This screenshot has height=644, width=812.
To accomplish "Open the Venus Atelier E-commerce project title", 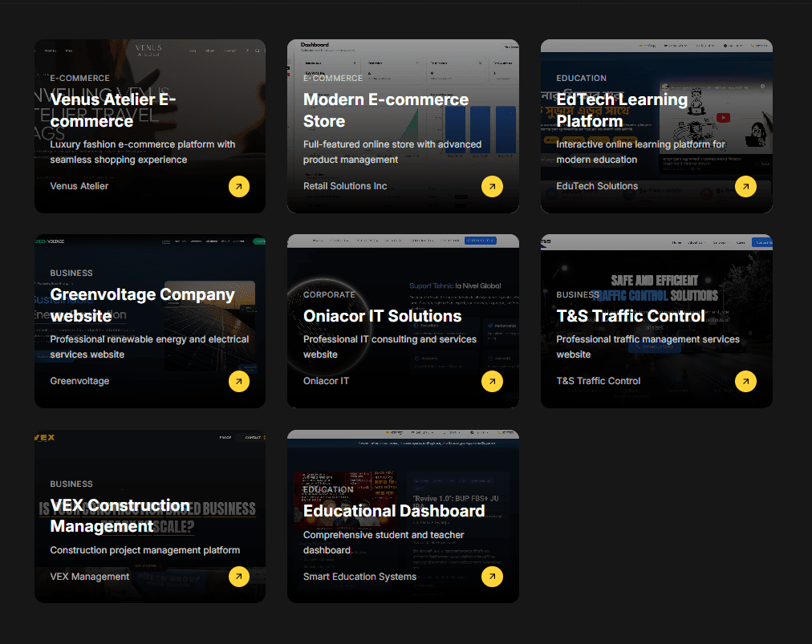I will (113, 111).
